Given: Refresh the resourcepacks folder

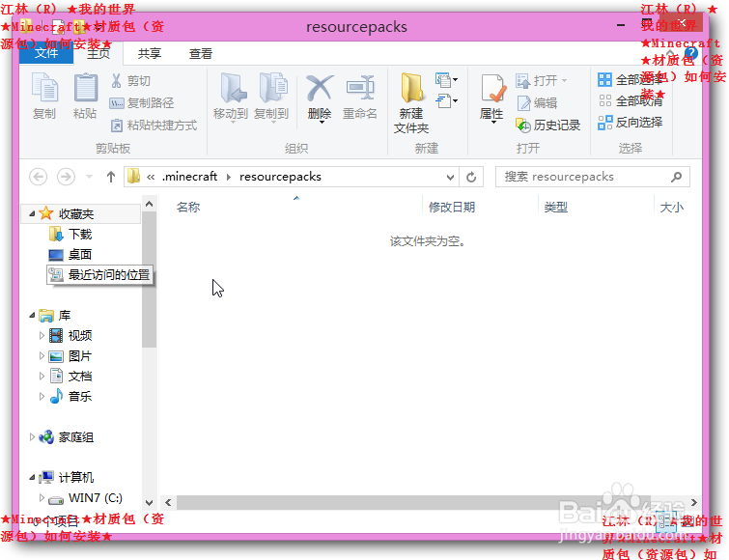Looking at the screenshot, I should point(471,177).
